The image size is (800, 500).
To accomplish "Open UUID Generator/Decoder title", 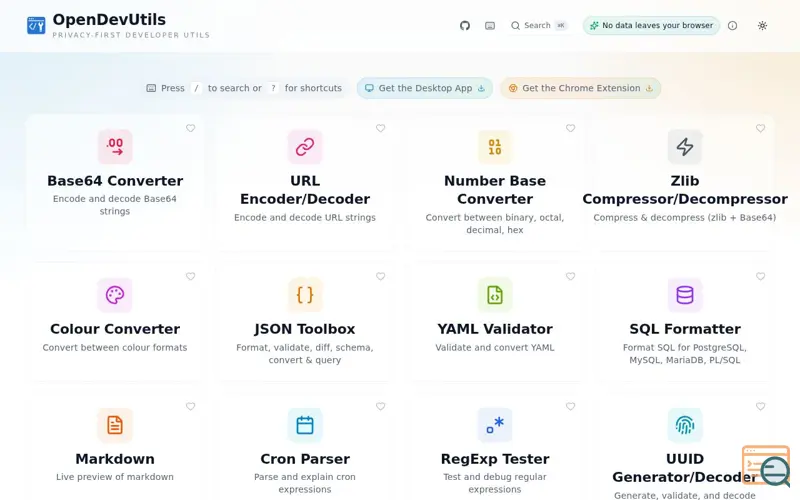I will click(685, 468).
